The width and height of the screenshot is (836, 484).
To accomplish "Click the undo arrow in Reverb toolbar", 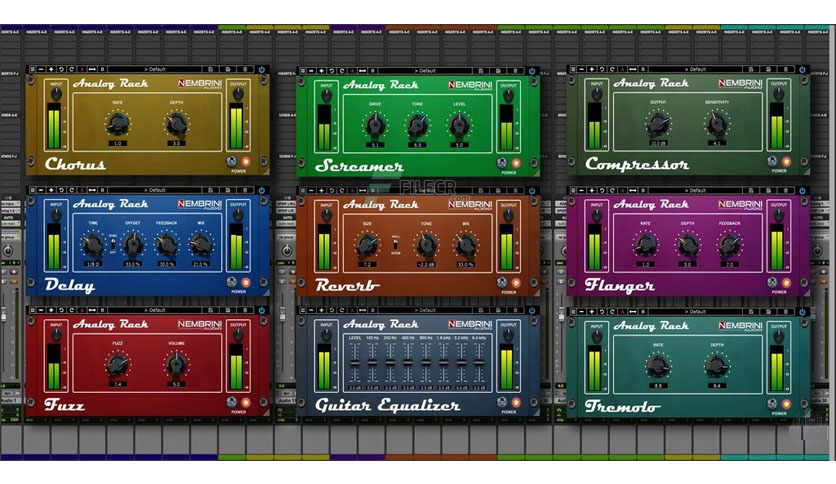I will 332,190.
